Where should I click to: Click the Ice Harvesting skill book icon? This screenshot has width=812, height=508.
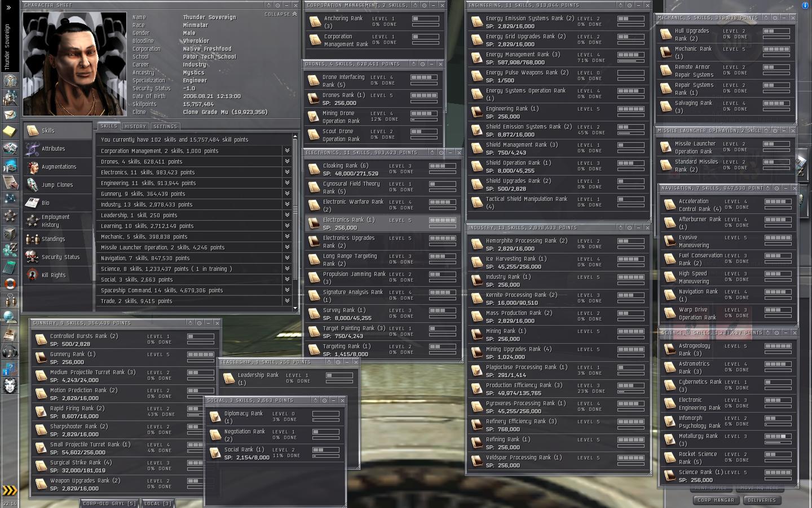pyautogui.click(x=477, y=262)
